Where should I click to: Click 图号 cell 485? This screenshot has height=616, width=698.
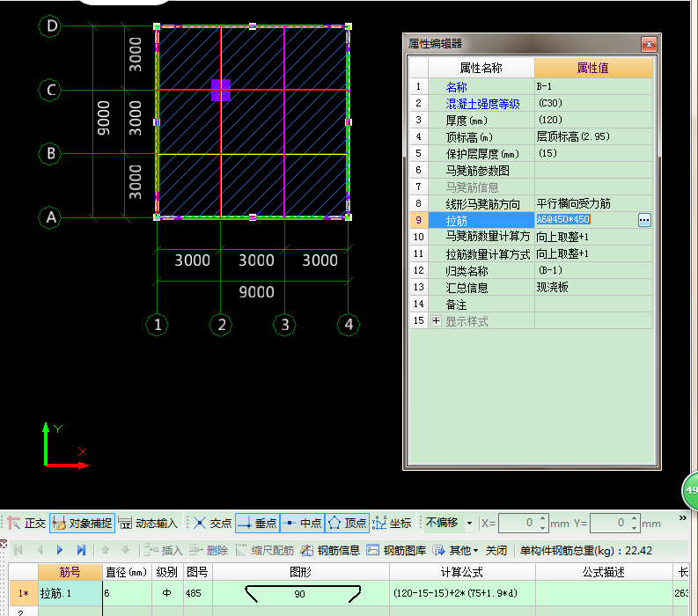tap(197, 593)
